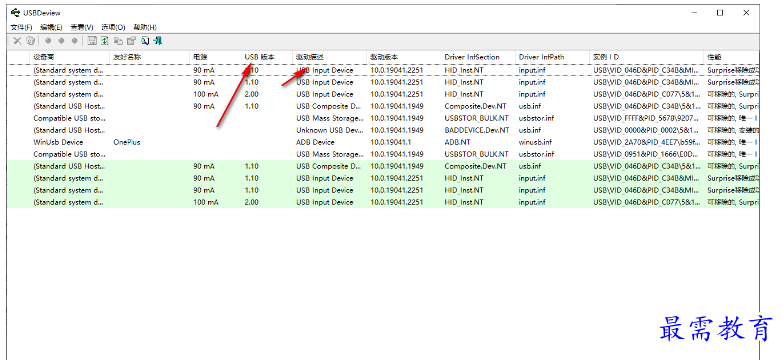Click 100 mA in the white row
This screenshot has width=781, height=360.
click(206, 94)
